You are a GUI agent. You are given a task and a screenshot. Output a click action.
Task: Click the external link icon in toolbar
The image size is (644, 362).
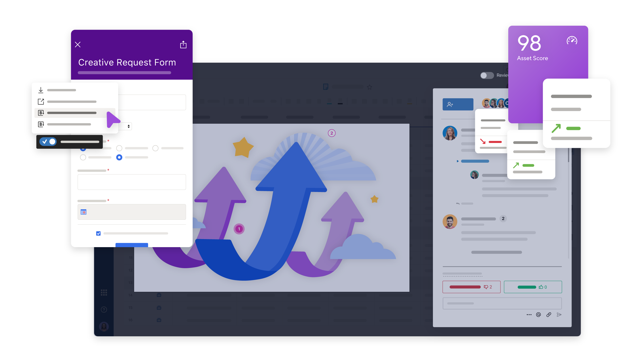coord(41,102)
